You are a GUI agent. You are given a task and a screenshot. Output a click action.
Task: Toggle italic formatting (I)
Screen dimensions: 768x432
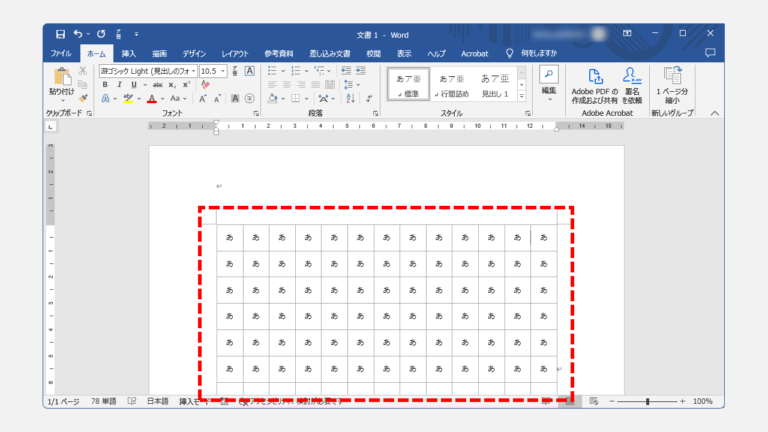(x=119, y=85)
